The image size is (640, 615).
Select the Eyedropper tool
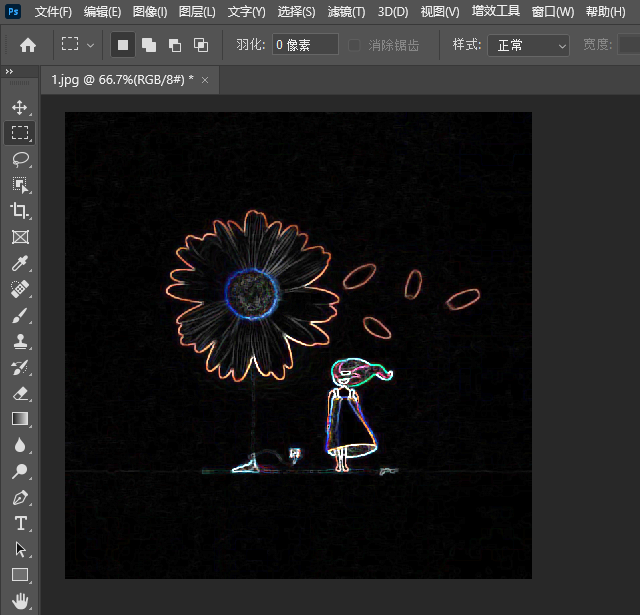tap(20, 263)
